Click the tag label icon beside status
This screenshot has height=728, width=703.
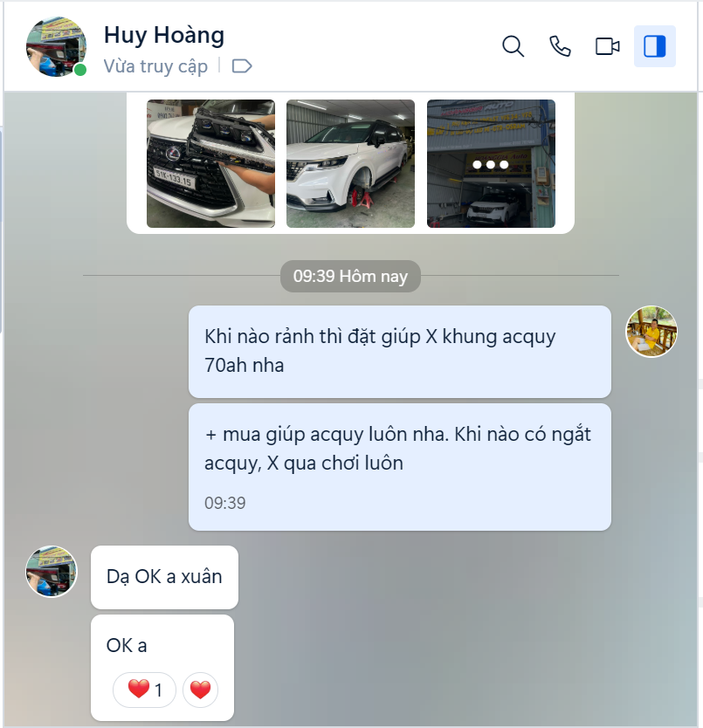242,66
